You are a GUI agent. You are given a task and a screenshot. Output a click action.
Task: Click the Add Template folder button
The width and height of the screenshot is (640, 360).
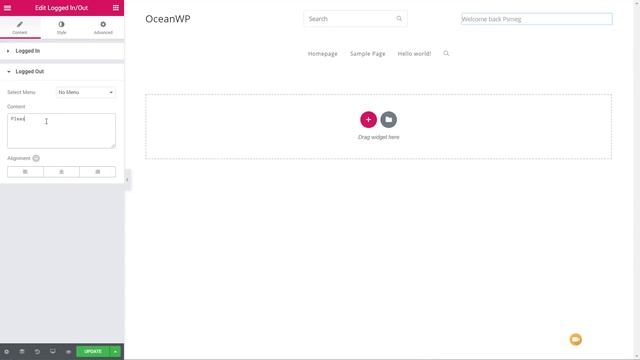[x=389, y=120]
